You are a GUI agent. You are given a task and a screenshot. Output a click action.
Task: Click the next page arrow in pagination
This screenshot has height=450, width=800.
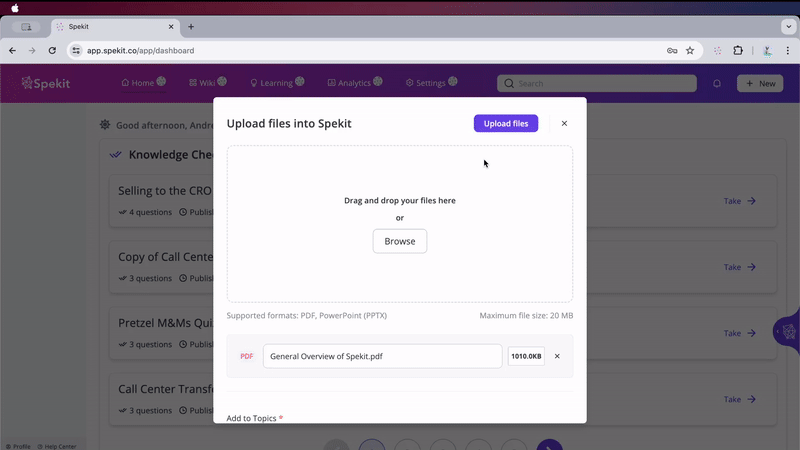(549, 446)
